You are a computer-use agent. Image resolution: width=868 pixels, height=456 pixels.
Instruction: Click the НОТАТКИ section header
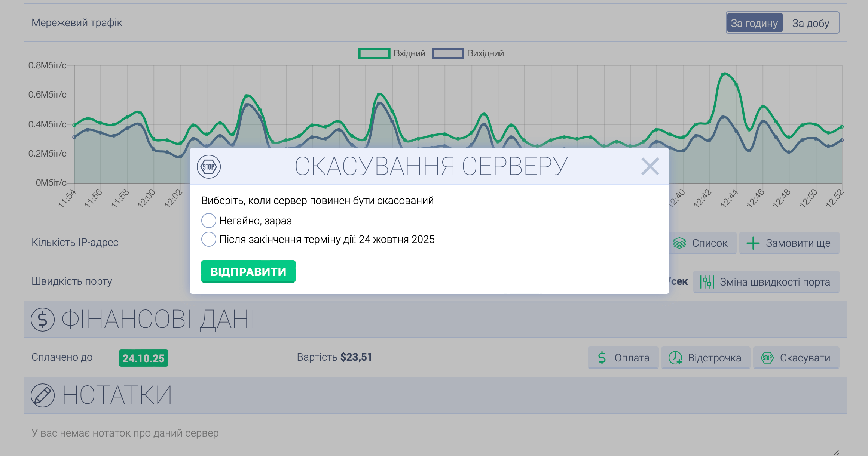click(x=435, y=395)
